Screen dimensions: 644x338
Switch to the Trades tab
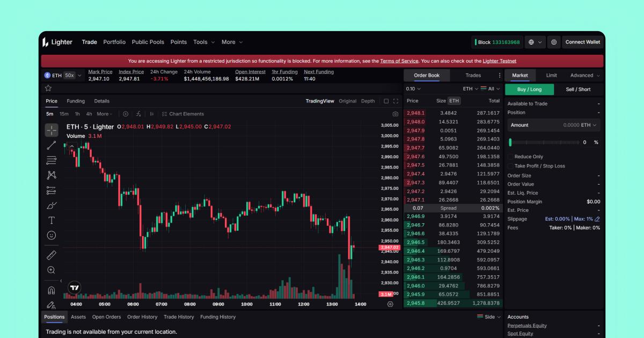coord(473,76)
